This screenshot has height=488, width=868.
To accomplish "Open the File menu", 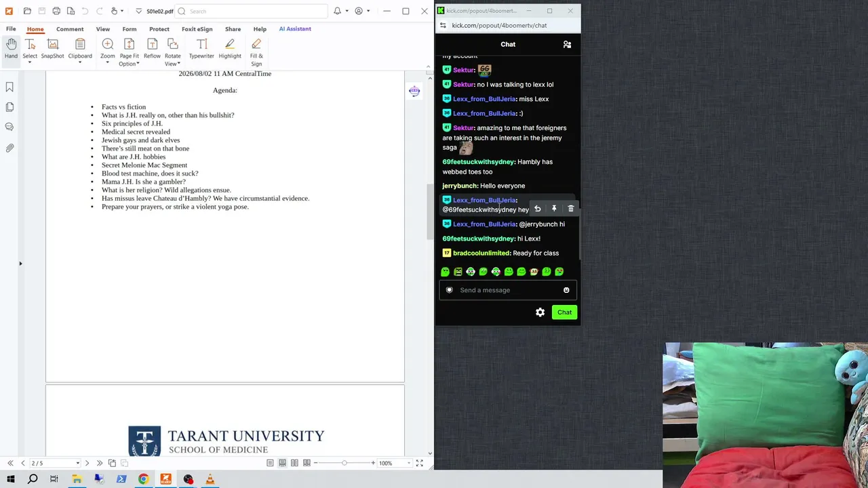I will click(11, 29).
